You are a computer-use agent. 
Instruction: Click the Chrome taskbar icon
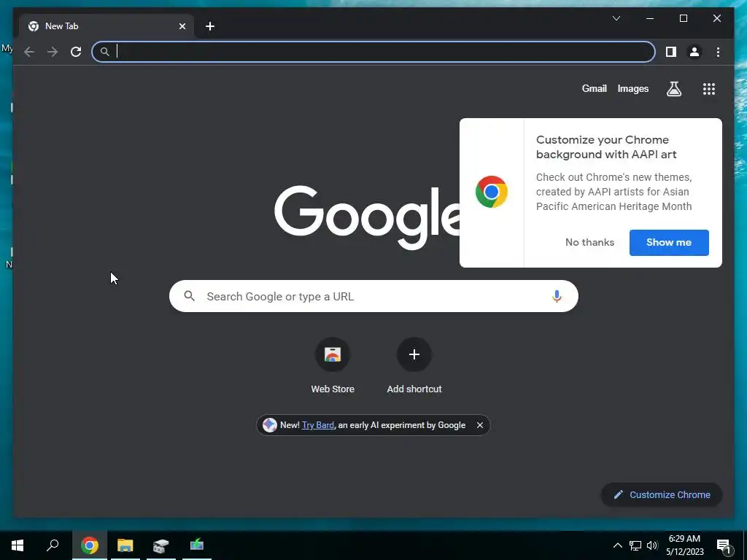(89, 545)
